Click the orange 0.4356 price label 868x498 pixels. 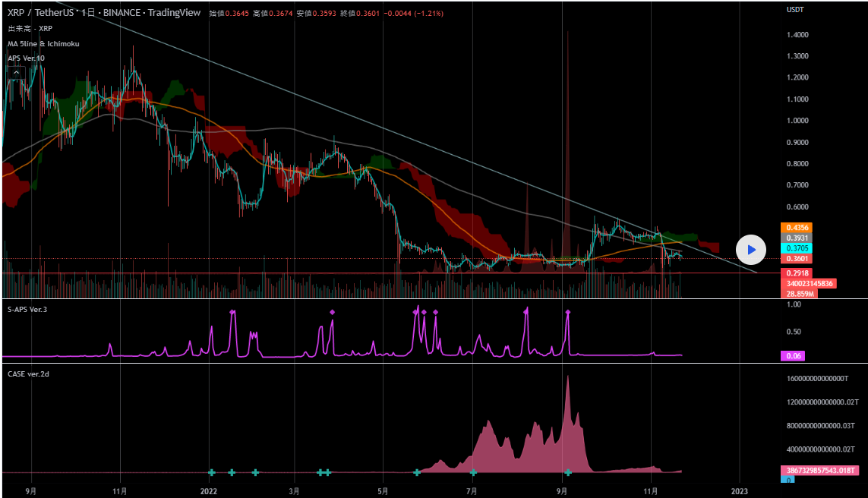tap(797, 228)
